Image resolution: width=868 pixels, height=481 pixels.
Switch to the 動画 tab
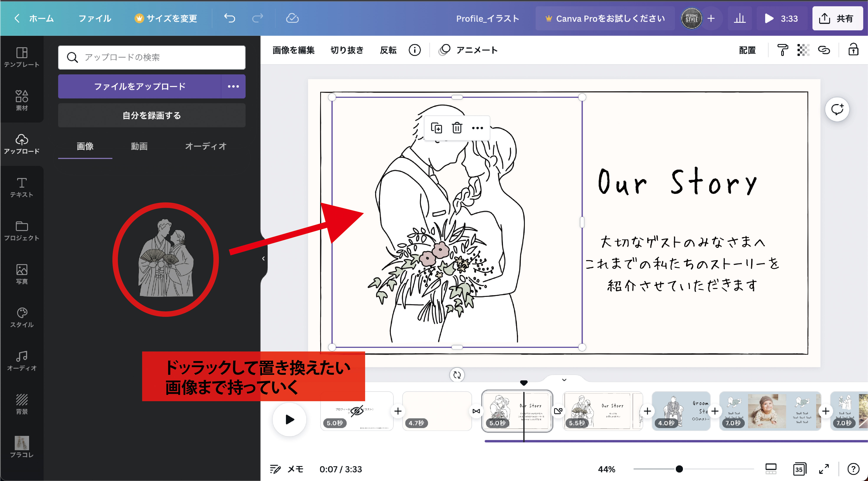click(138, 146)
